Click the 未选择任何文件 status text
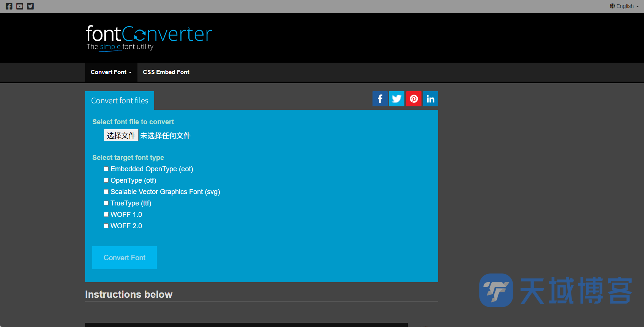 point(166,136)
